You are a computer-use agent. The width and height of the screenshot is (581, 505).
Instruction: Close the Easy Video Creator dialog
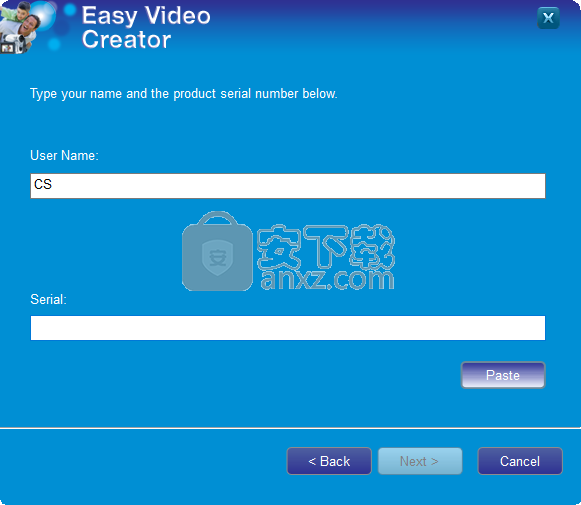coord(548,18)
